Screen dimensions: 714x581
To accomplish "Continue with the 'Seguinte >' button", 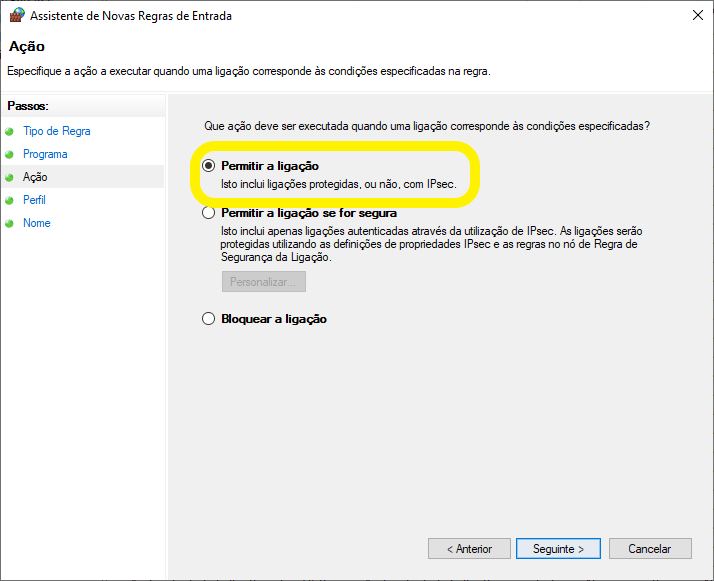I will coord(557,549).
